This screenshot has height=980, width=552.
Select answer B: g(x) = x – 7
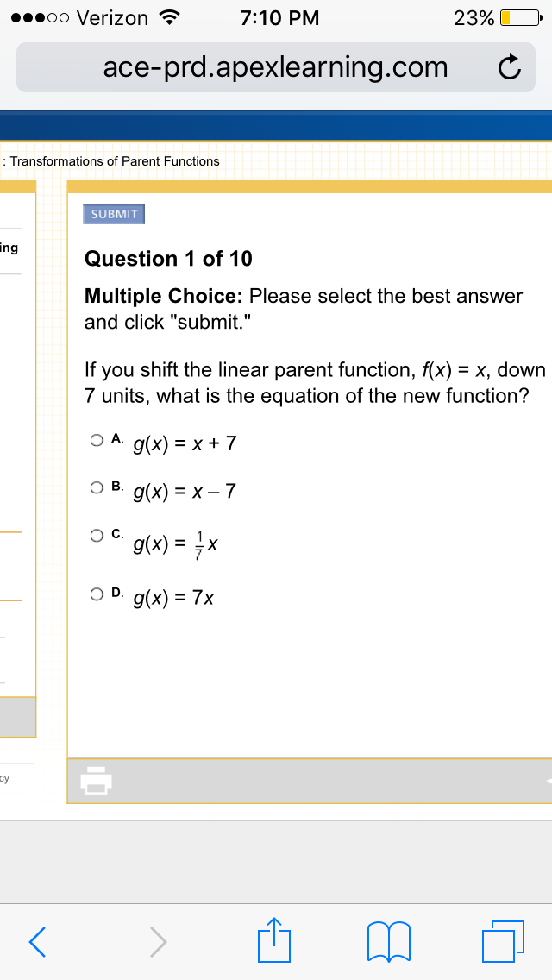coord(97,487)
